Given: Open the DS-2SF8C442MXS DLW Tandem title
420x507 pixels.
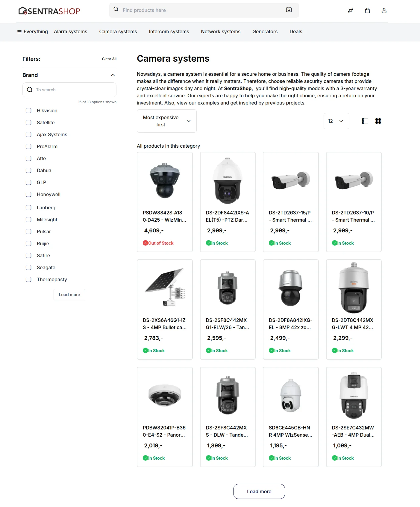Looking at the screenshot, I should tap(227, 431).
